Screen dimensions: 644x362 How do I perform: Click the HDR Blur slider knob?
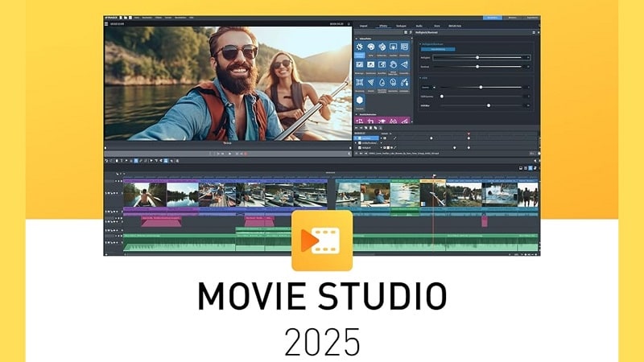pyautogui.click(x=489, y=105)
